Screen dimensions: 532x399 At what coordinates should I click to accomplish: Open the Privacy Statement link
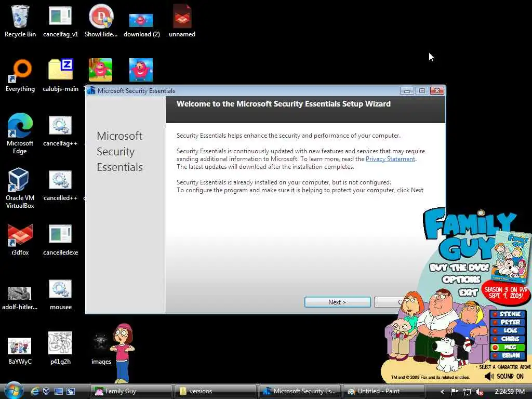(x=390, y=159)
